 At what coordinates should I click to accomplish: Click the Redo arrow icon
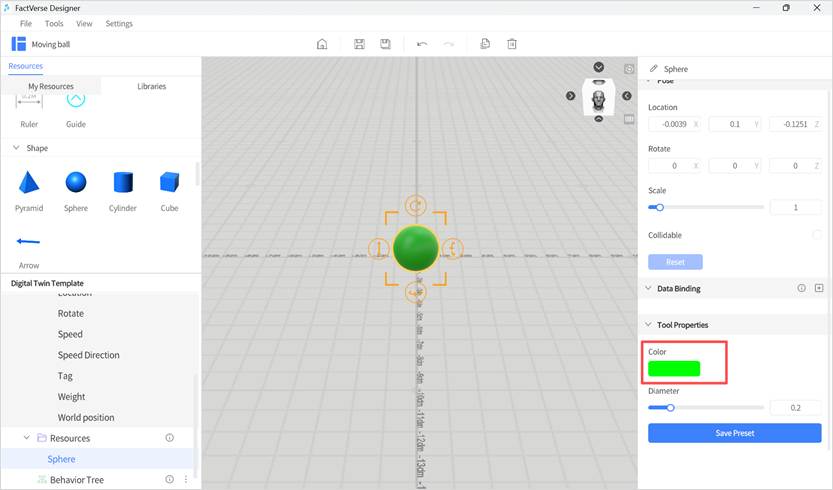pyautogui.click(x=448, y=44)
